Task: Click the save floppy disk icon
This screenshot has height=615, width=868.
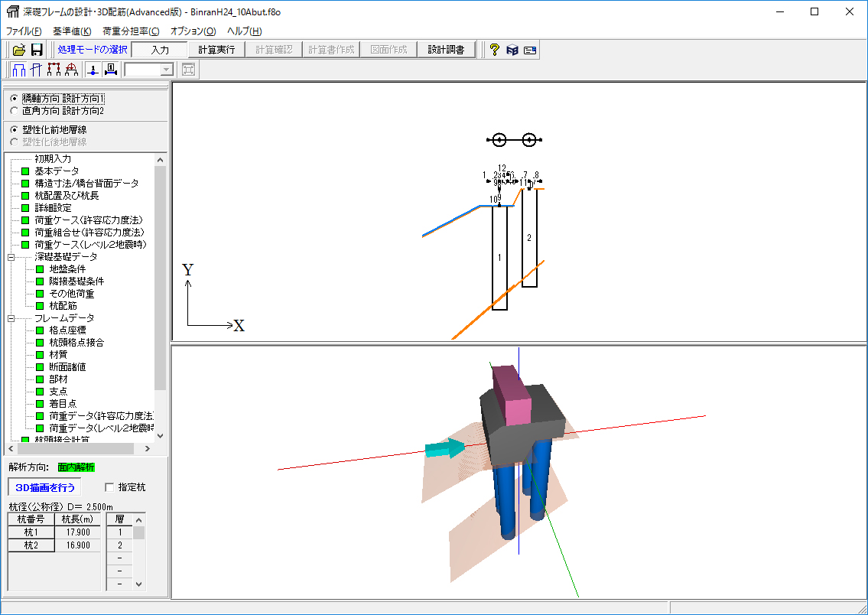Action: [36, 50]
